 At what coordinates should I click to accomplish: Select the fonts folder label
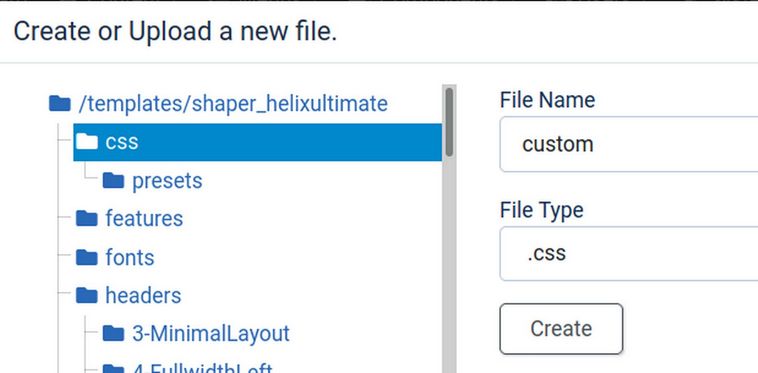[130, 257]
